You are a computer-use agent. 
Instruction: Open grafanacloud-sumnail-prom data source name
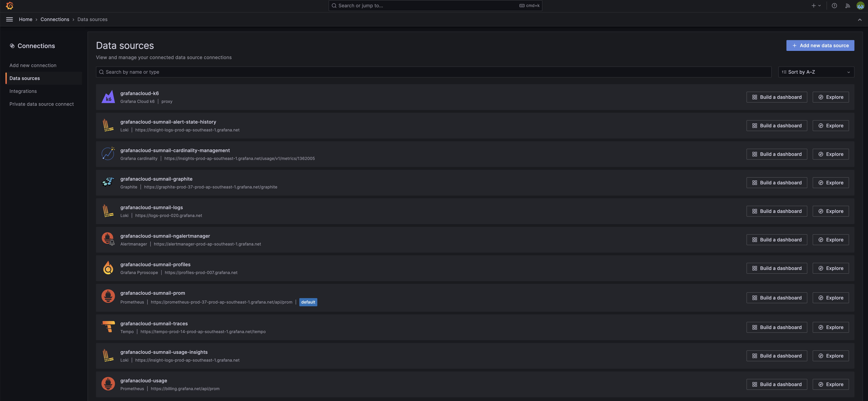pos(153,293)
